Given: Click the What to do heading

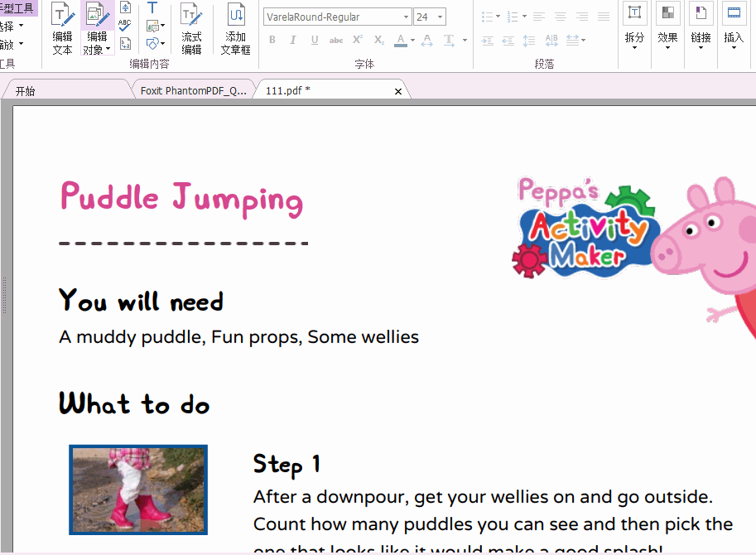Looking at the screenshot, I should tap(134, 403).
